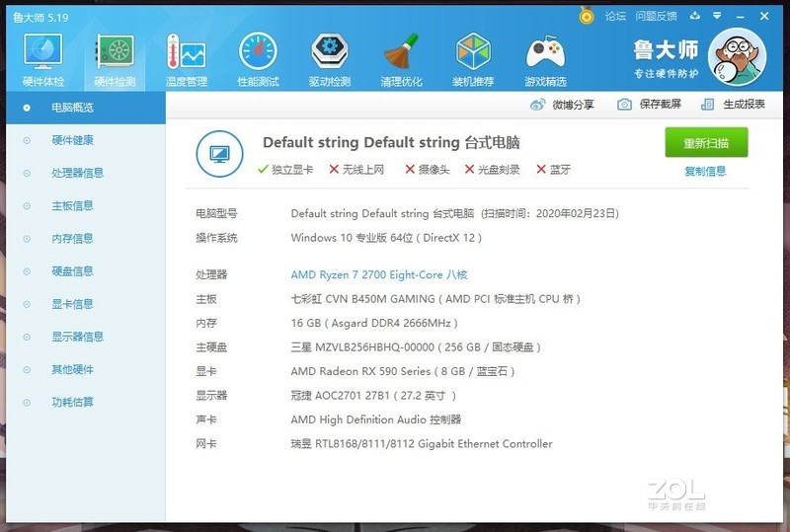Select 其他硬件 in sidebar

coord(86,369)
